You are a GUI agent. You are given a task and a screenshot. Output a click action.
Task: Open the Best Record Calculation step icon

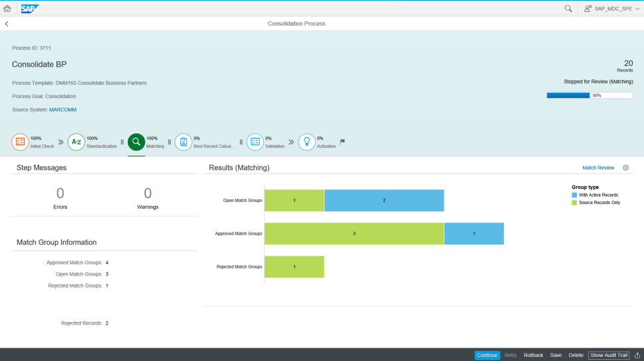pyautogui.click(x=184, y=142)
